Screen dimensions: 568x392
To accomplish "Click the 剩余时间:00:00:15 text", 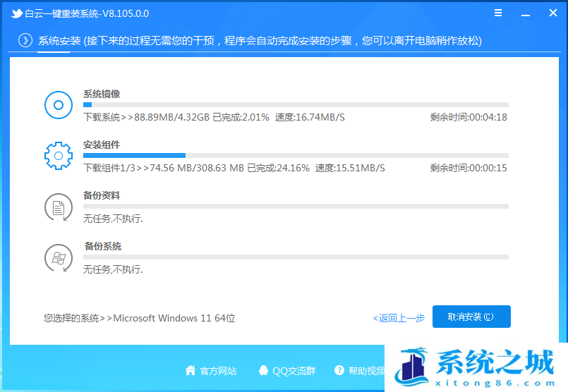I will click(469, 168).
